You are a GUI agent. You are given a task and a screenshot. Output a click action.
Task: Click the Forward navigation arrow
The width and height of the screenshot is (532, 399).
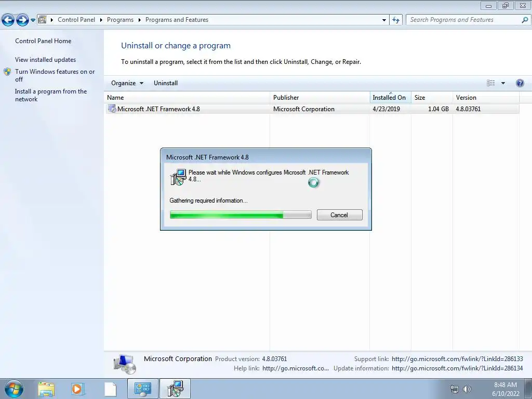pos(22,20)
